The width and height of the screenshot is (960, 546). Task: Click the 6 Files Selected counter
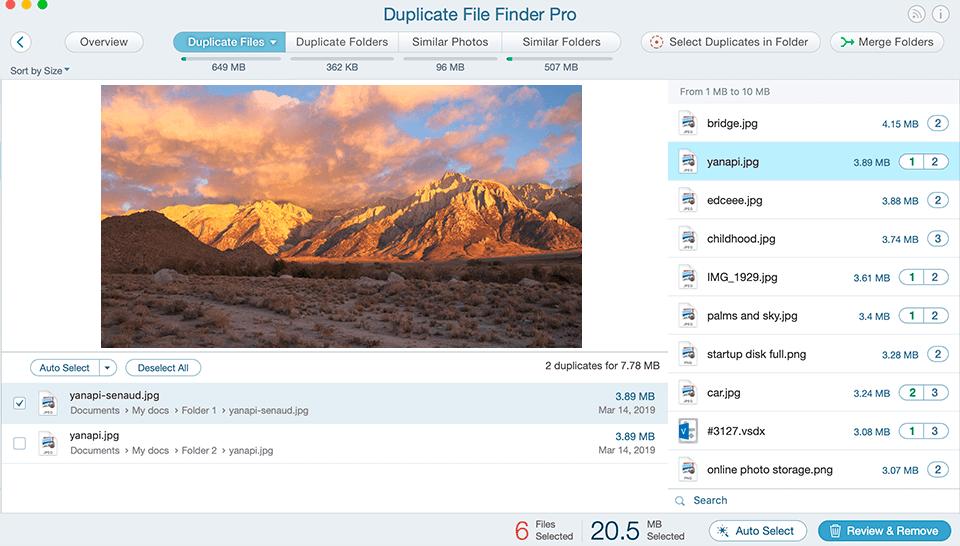[544, 530]
